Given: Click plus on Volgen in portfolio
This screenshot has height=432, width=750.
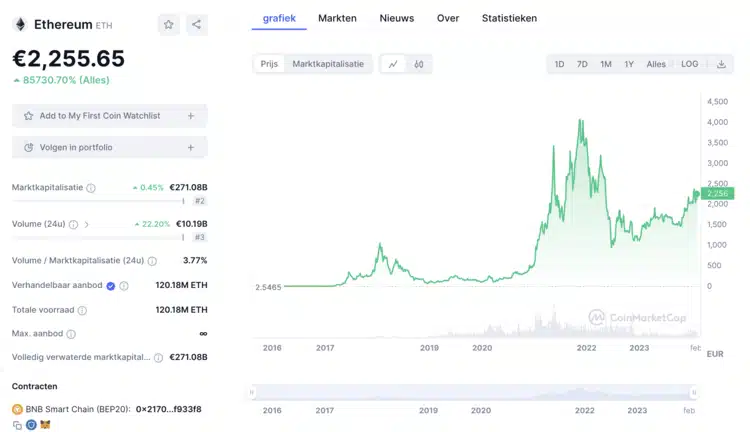Looking at the screenshot, I should click(x=191, y=147).
